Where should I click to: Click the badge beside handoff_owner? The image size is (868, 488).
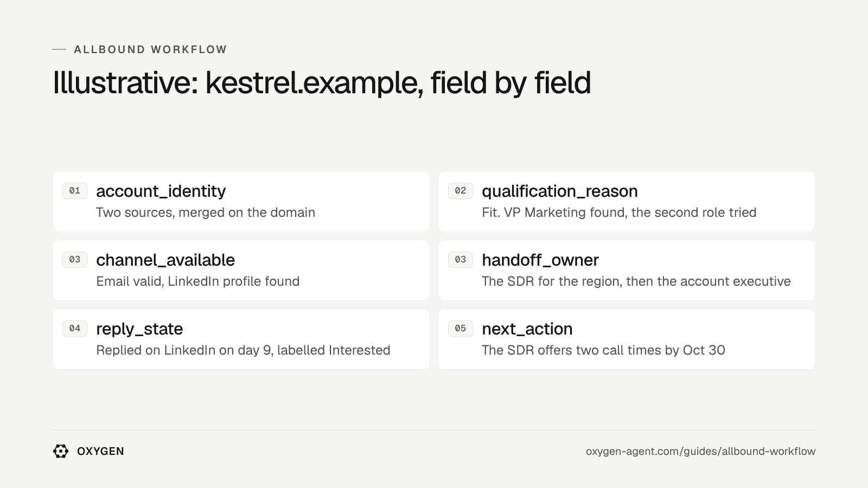tap(461, 260)
